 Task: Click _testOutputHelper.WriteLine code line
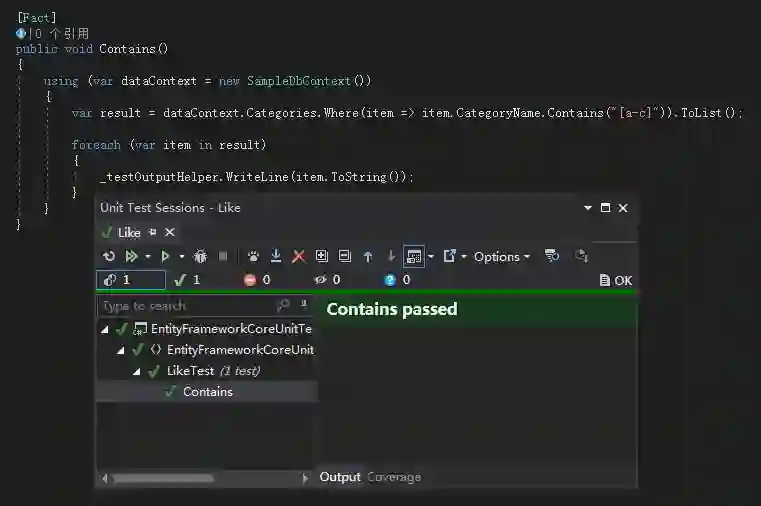pos(257,177)
